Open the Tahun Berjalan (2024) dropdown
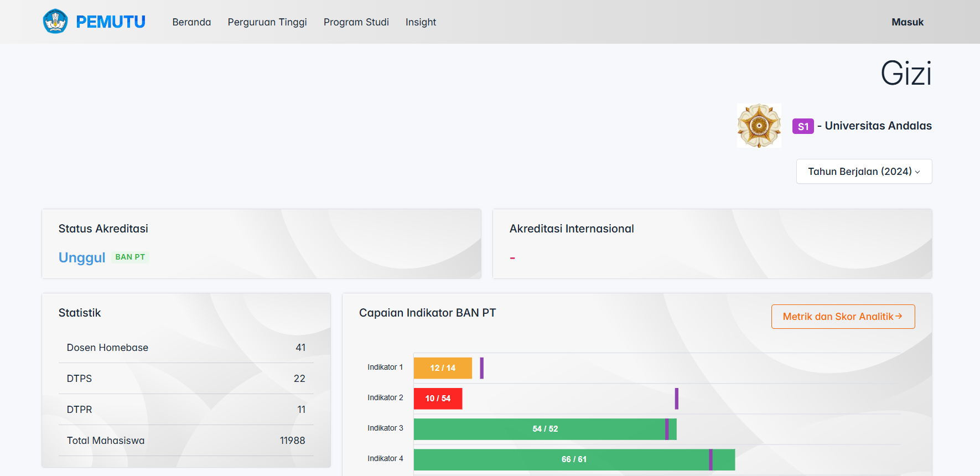This screenshot has height=476, width=980. click(x=863, y=172)
